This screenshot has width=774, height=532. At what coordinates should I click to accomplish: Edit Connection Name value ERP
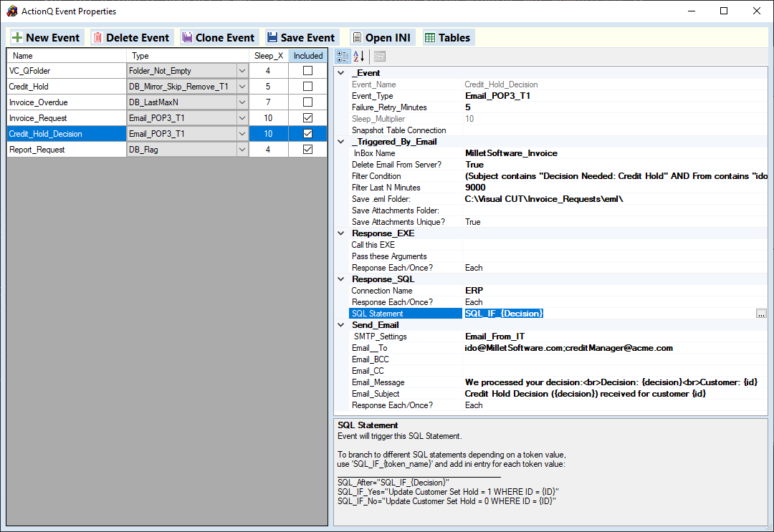(615, 291)
